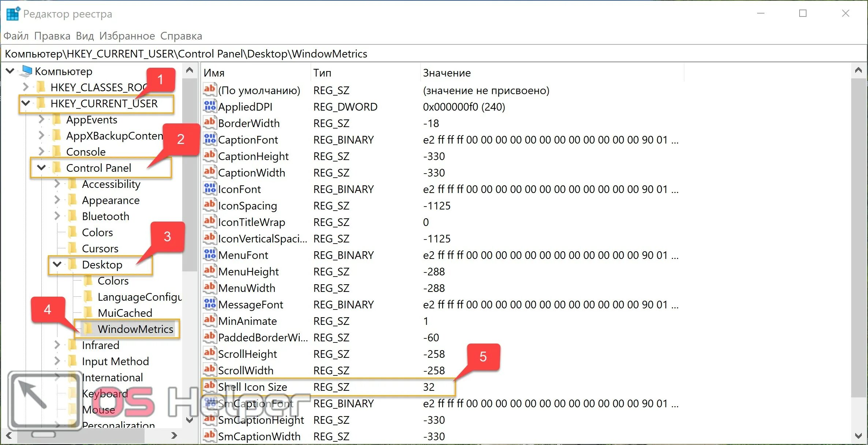Open the Избранное menu
The height and width of the screenshot is (445, 868).
click(x=127, y=36)
